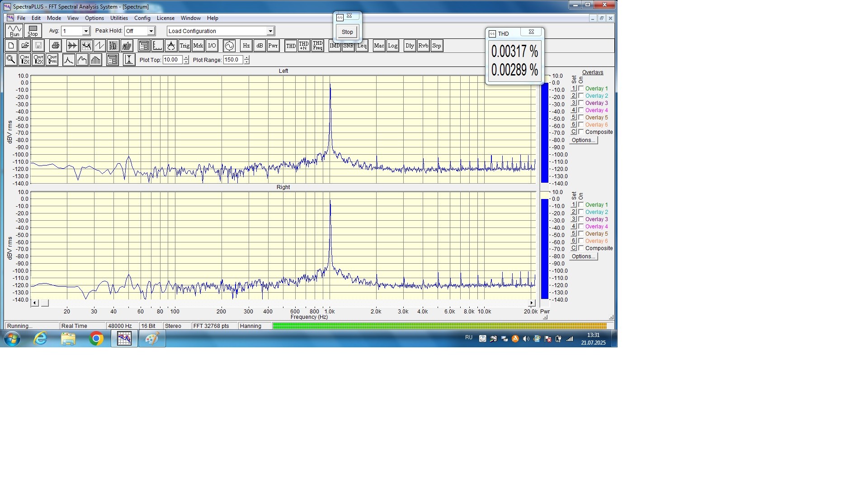Toggle Composite checkbox on Left channel
Image resolution: width=868 pixels, height=488 pixels.
pos(581,132)
